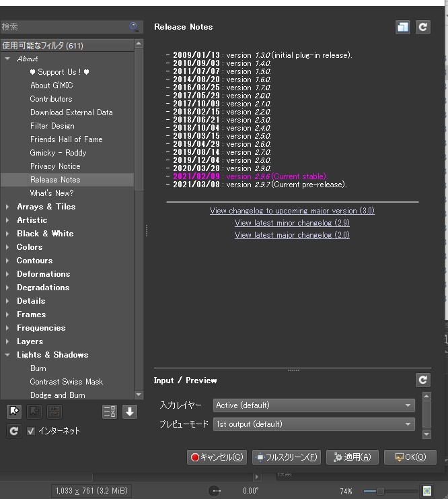Click the remove fave icon below filter list
This screenshot has height=499, width=448.
(34, 411)
